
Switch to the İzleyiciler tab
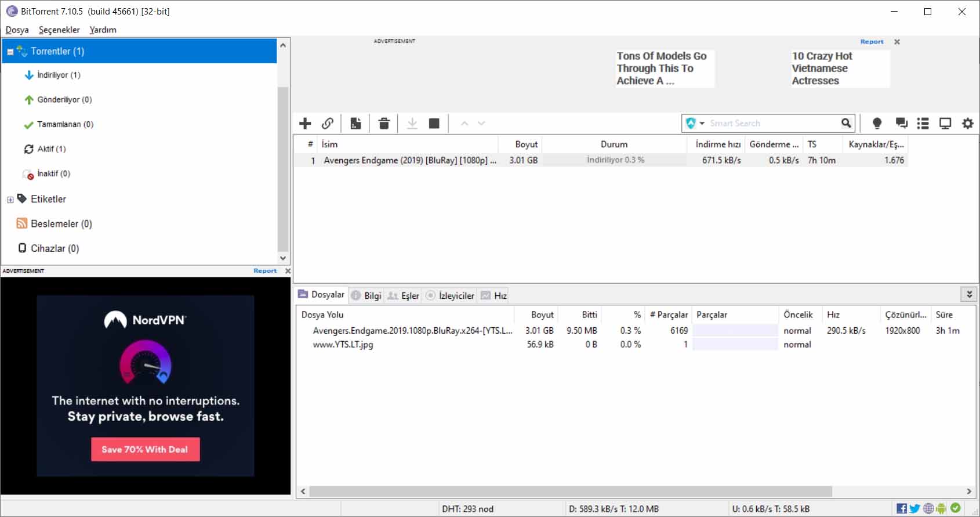point(450,295)
